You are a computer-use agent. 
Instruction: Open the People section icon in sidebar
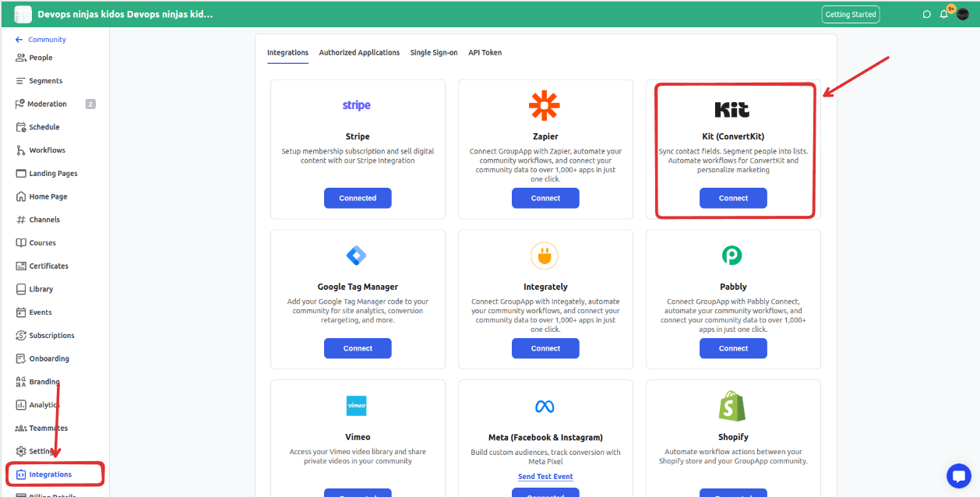21,58
